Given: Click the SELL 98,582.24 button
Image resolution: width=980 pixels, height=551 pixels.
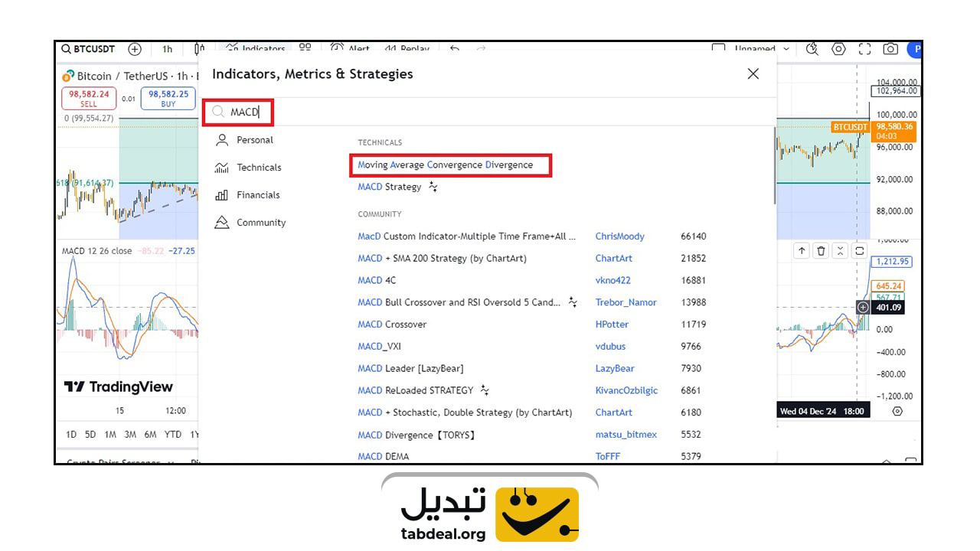Looking at the screenshot, I should [x=89, y=99].
